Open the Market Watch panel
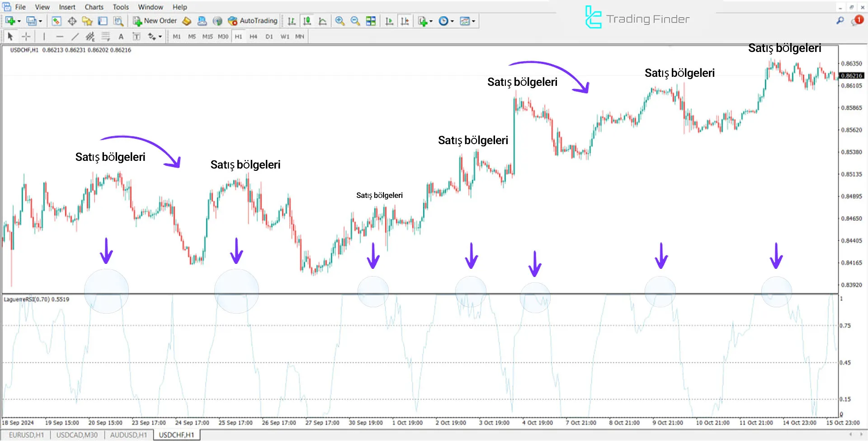 click(56, 21)
